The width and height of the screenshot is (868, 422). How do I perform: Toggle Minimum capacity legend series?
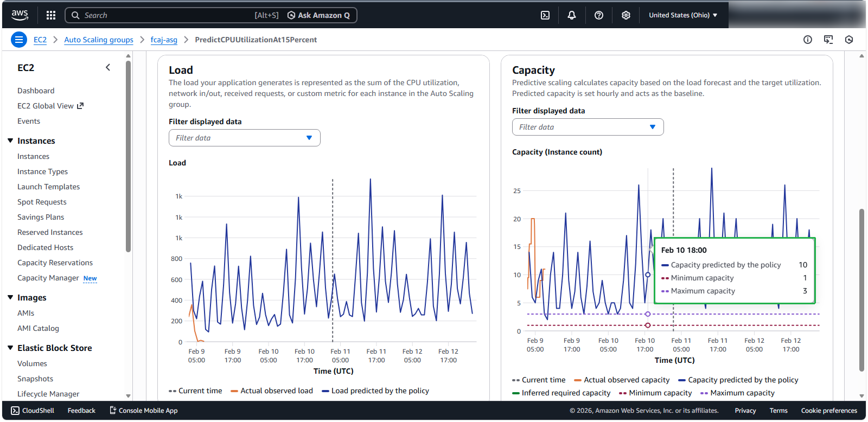tap(655, 393)
